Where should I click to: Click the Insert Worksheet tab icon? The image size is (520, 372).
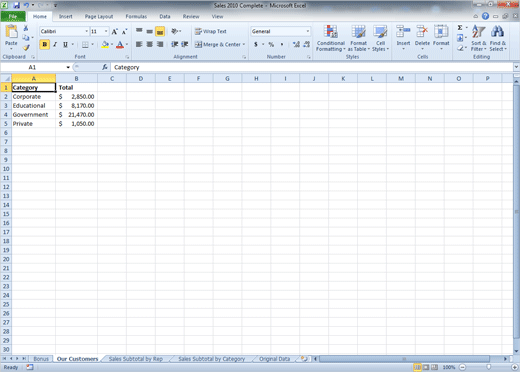click(304, 359)
